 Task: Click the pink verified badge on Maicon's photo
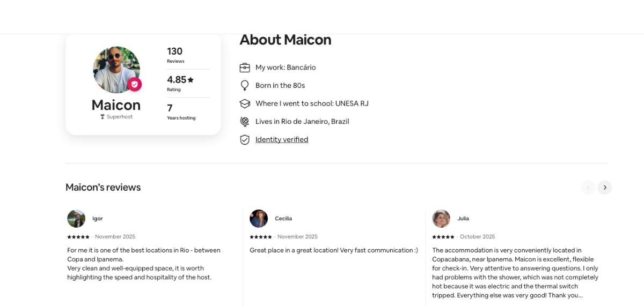[134, 84]
